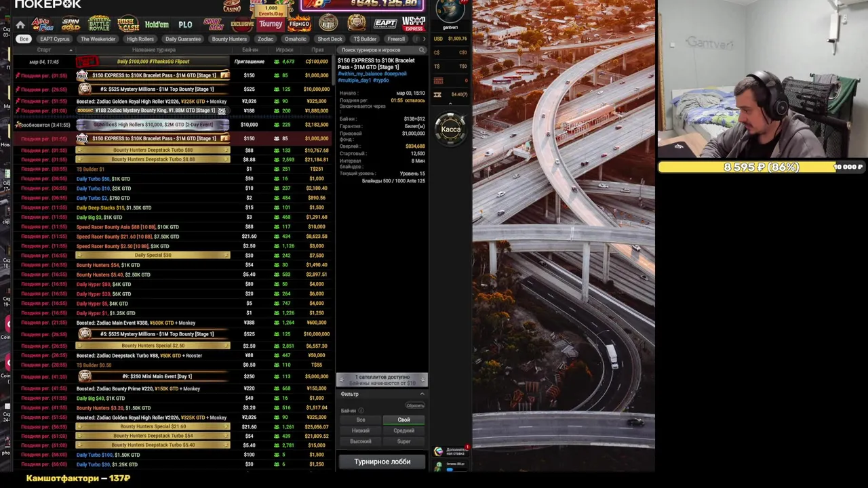Open the EAPT poker tour icon

point(385,24)
